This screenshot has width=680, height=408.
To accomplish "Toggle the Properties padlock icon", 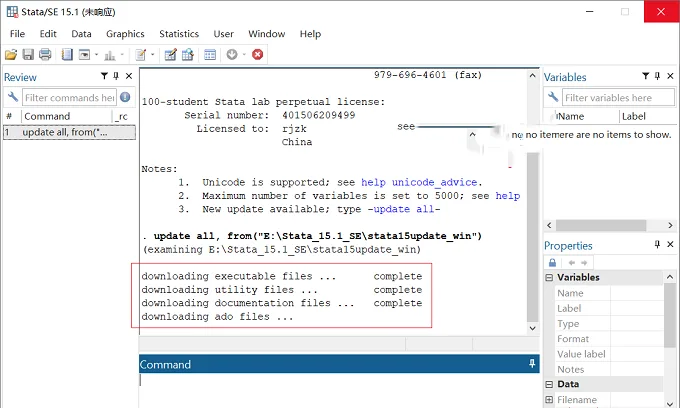I will coord(552,263).
